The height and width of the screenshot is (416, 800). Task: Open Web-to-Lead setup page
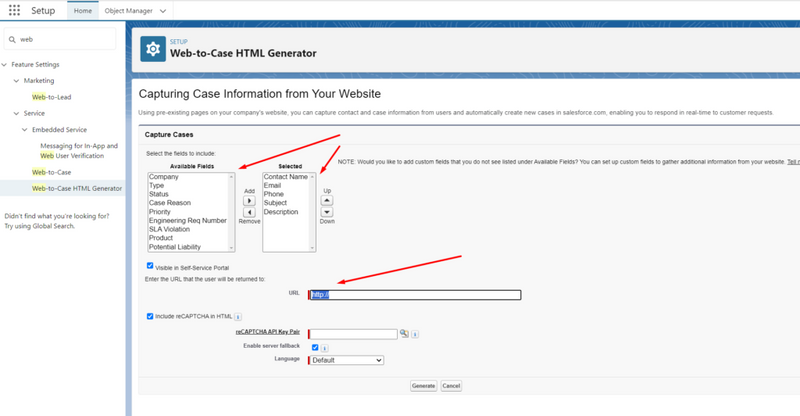point(52,97)
